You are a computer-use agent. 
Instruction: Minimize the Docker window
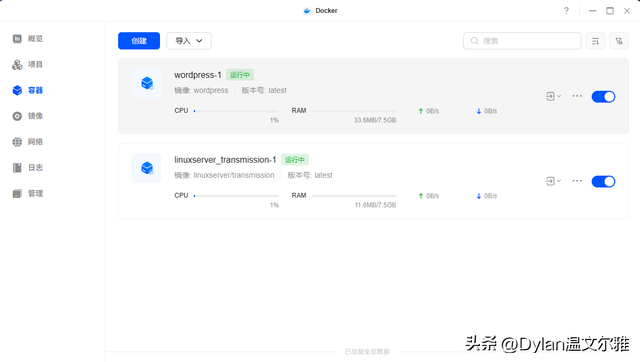593,11
